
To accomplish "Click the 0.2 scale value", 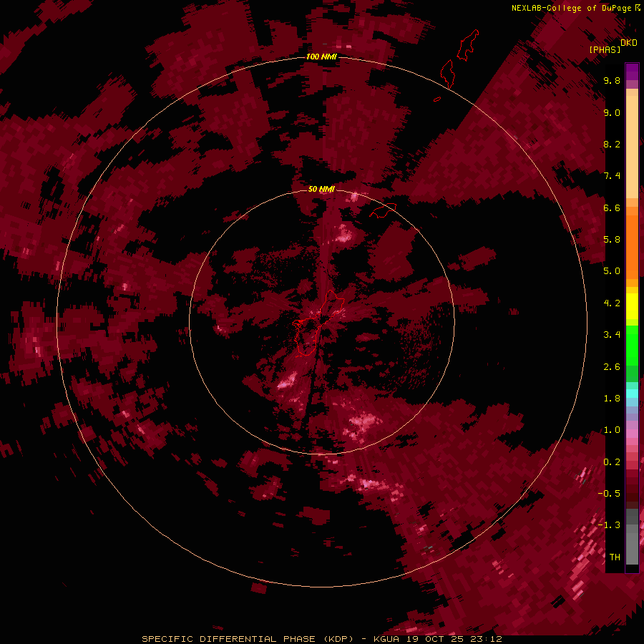I will (x=612, y=462).
